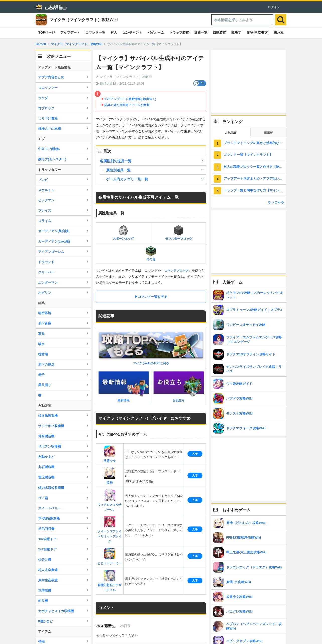Open the ラクダ sidebar menu row

point(63,98)
